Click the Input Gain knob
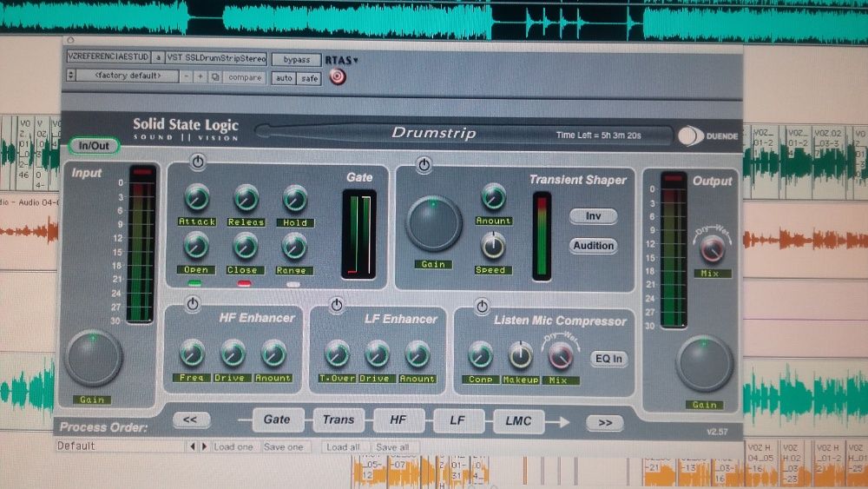This screenshot has width=868, height=489. click(x=93, y=358)
